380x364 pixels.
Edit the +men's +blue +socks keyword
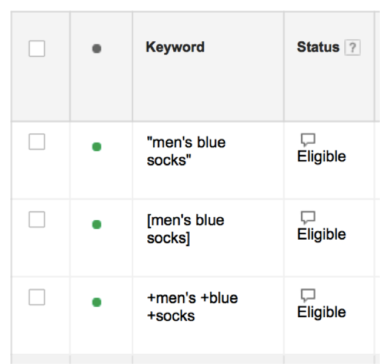[192, 307]
